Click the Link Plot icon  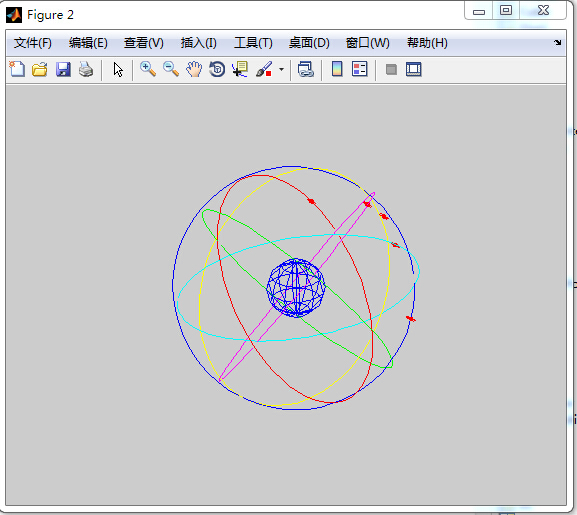tap(305, 69)
